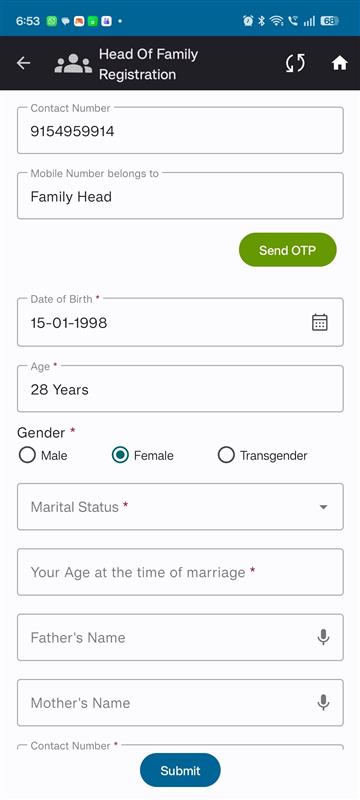
Task: Tap the Your Age at marriage field
Action: pos(180,572)
